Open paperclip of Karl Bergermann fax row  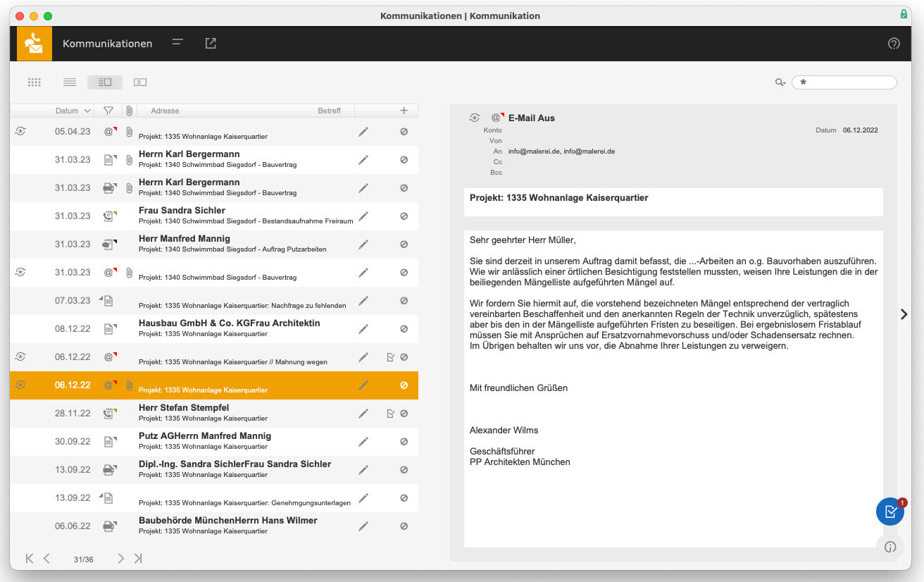coord(129,188)
